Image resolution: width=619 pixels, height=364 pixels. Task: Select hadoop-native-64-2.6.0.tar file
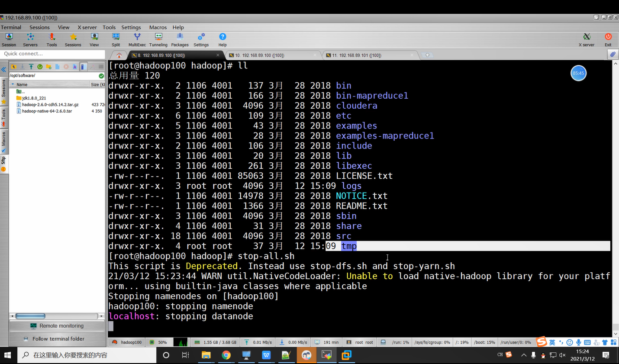[x=47, y=111]
